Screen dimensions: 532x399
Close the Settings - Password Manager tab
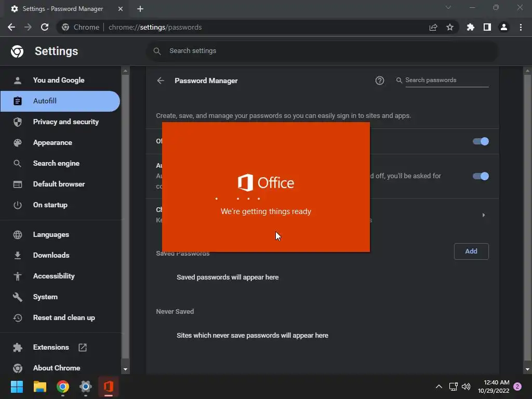pos(121,9)
